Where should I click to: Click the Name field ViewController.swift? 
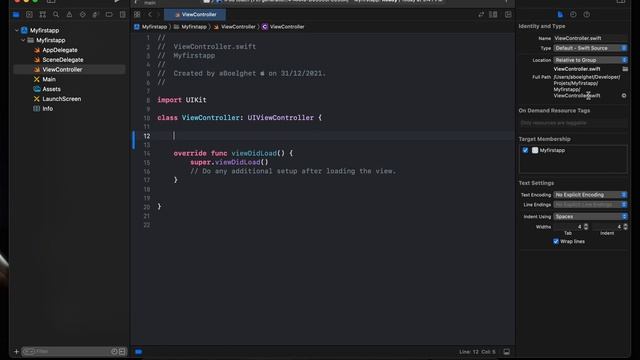590,38
